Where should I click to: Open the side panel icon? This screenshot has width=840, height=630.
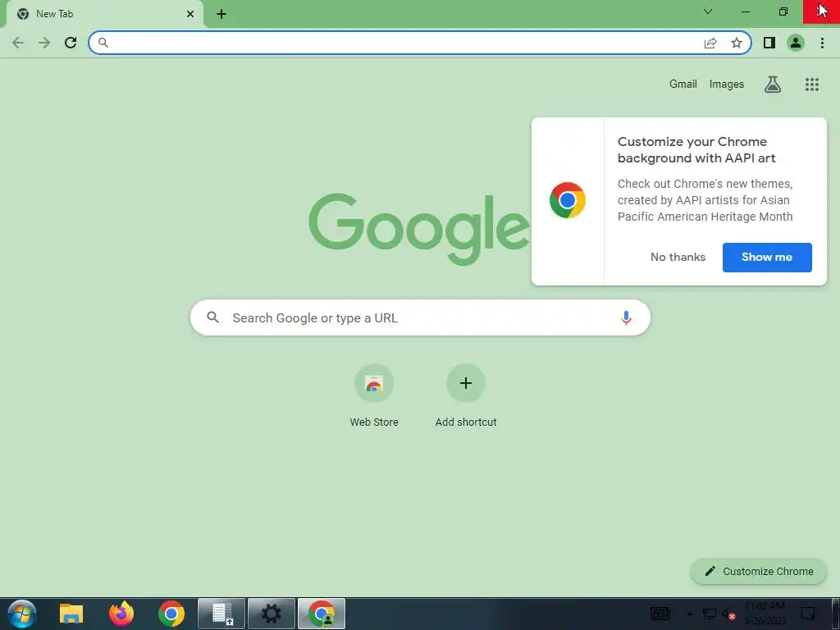(x=769, y=43)
